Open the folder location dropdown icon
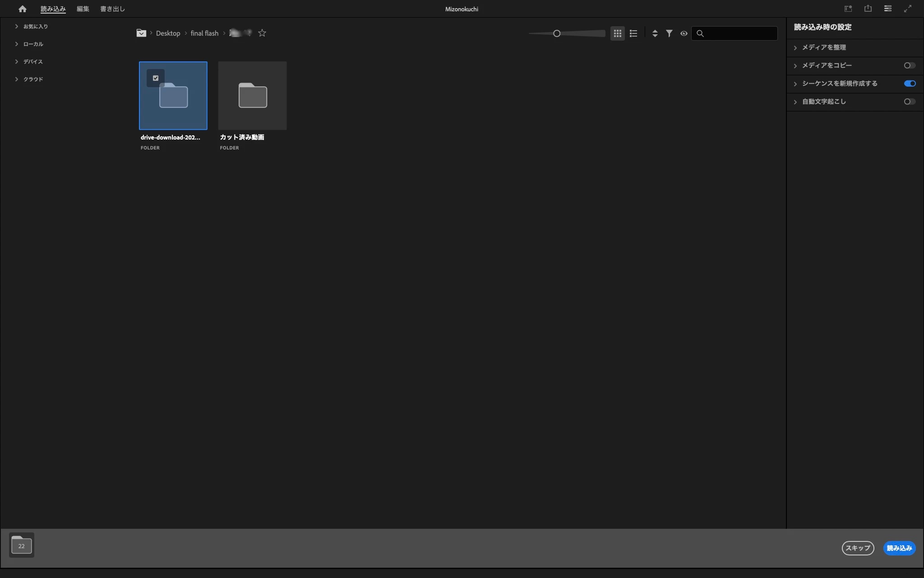The height and width of the screenshot is (578, 924). coord(141,33)
